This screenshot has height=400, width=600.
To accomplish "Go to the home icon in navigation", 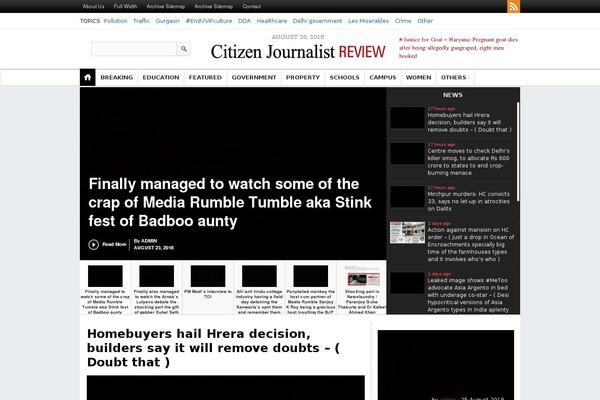I will [88, 77].
